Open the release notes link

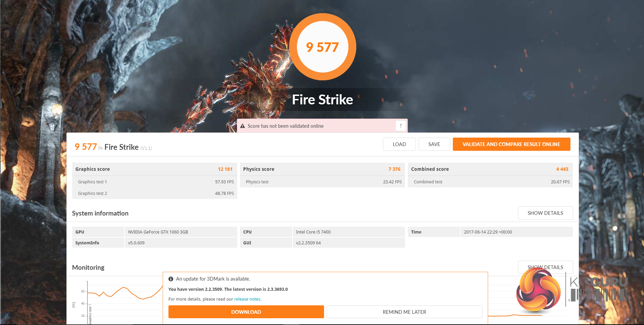[247, 299]
